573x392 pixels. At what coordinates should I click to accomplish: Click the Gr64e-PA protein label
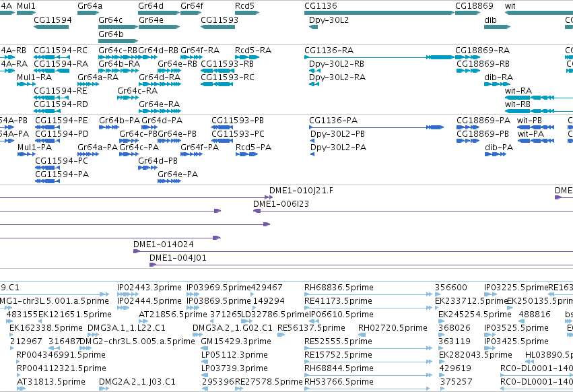178,174
